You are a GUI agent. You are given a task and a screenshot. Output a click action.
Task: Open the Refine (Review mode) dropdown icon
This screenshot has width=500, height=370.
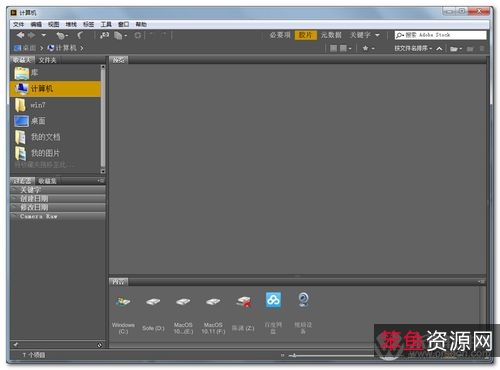(120, 35)
